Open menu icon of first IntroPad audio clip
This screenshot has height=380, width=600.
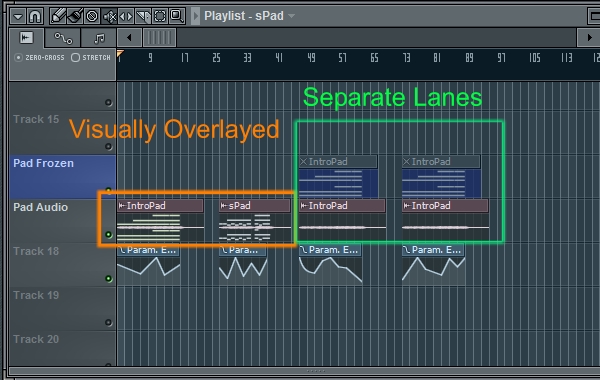(x=122, y=205)
